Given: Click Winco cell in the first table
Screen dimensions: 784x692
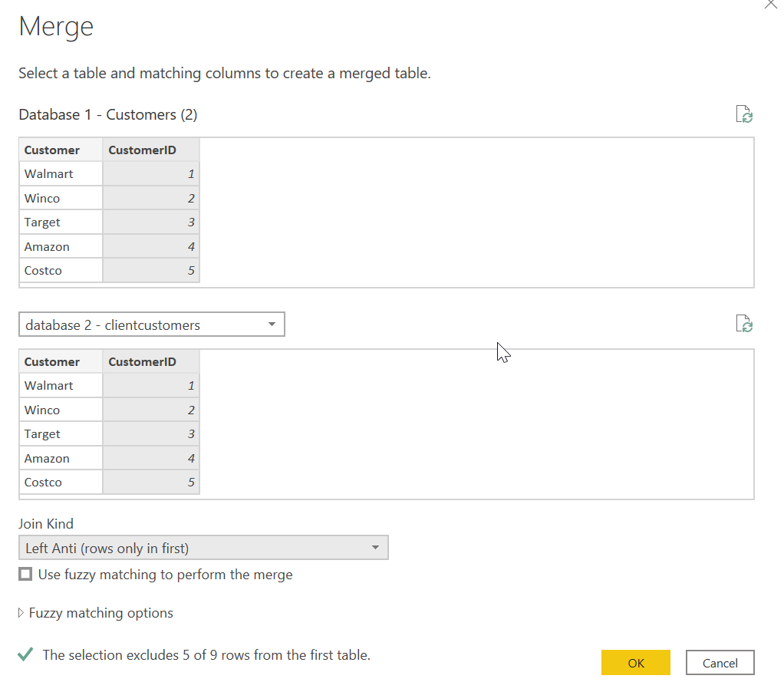Looking at the screenshot, I should tap(61, 198).
